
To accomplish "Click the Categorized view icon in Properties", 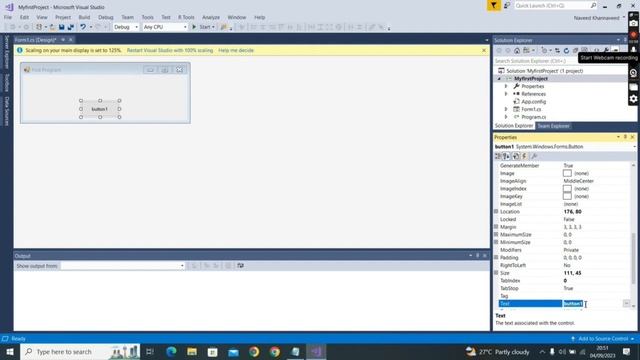I will 498,156.
